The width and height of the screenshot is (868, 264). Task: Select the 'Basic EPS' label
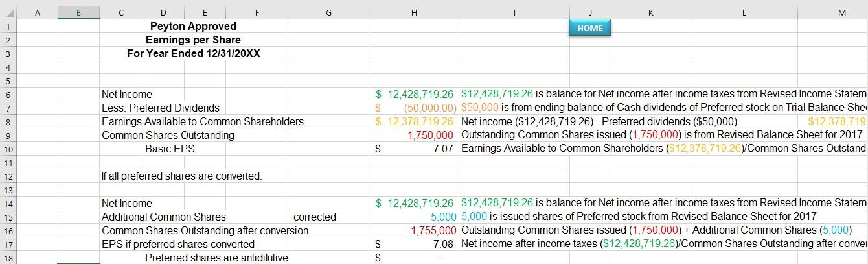point(170,149)
